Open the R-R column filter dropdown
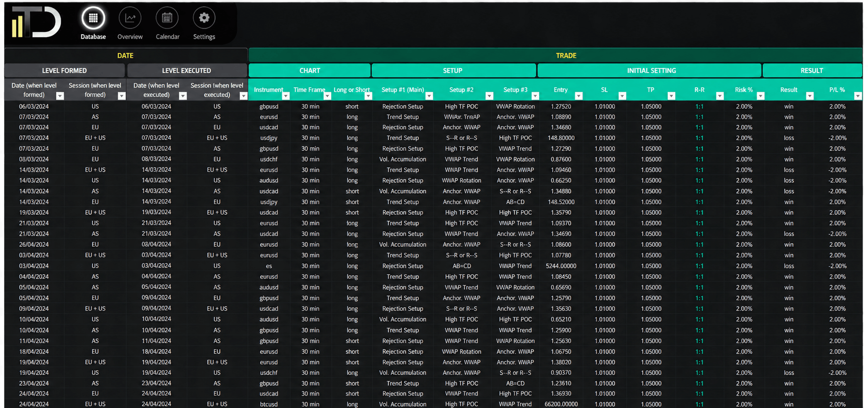This screenshot has width=868, height=408. 720,96
